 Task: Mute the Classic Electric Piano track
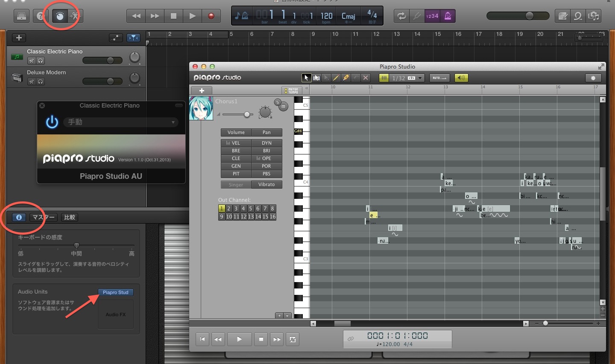(32, 61)
